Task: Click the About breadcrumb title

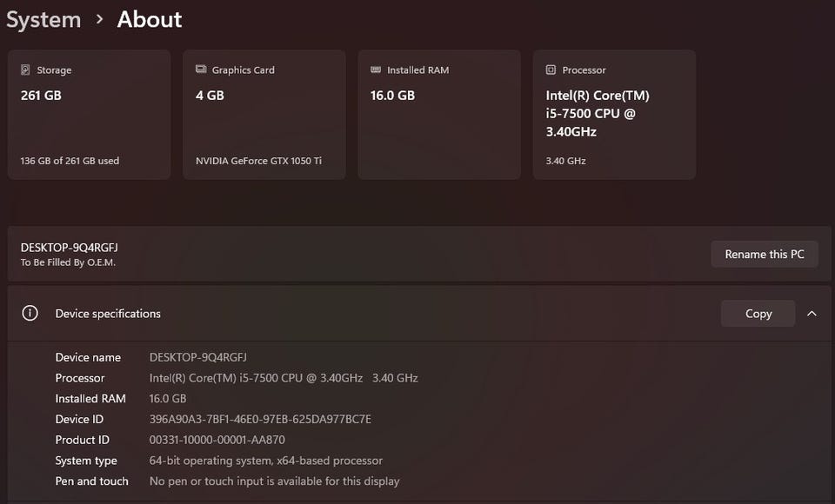Action: tap(150, 20)
